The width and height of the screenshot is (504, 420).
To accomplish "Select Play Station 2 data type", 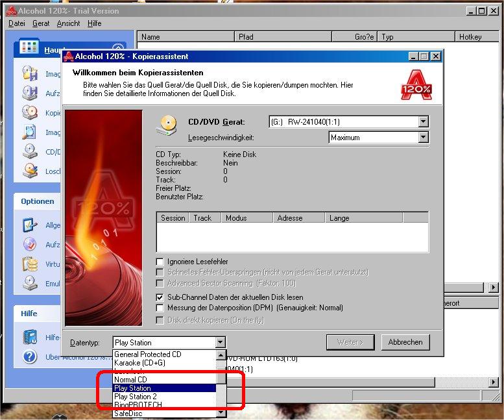I will click(x=165, y=396).
